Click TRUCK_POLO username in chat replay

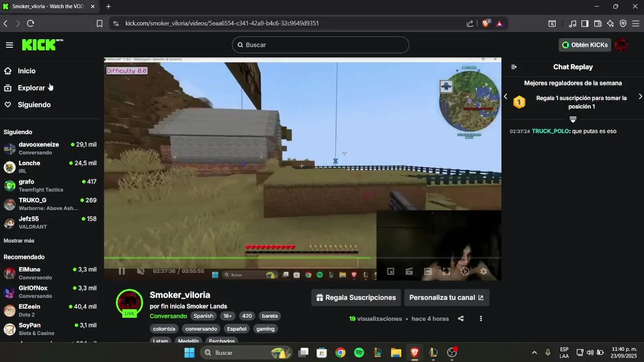550,131
